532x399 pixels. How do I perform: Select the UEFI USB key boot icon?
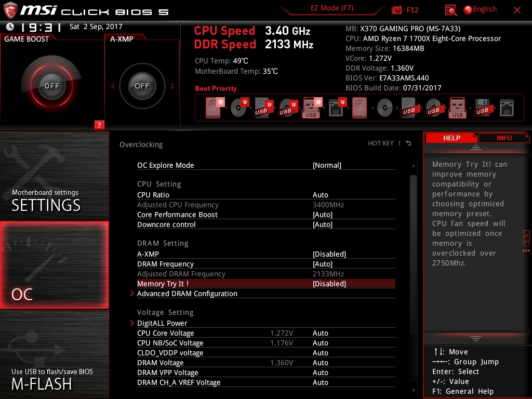tap(312, 108)
